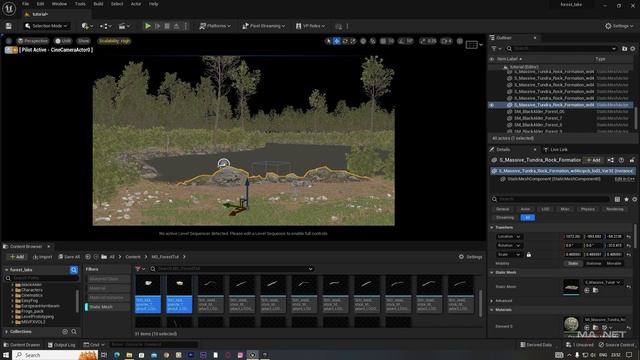Expand the Collections panel
The width and height of the screenshot is (640, 360).
point(7,332)
